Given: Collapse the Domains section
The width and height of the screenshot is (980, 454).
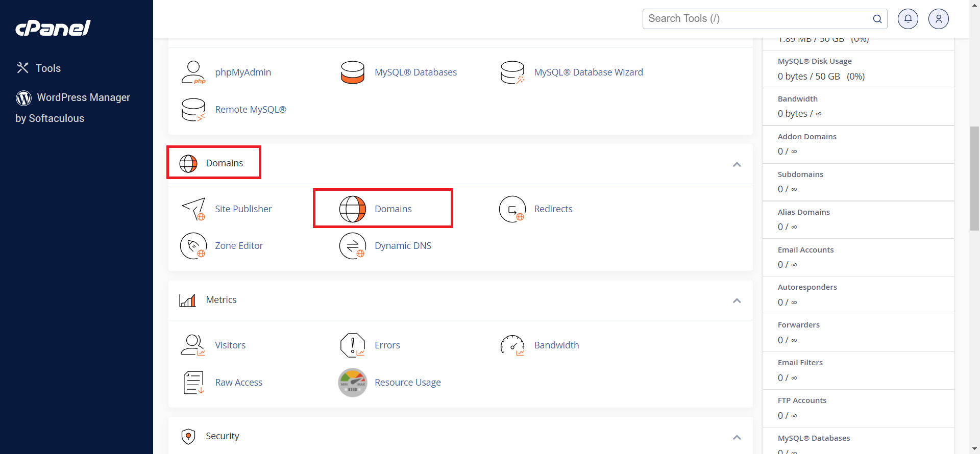Looking at the screenshot, I should click(737, 164).
